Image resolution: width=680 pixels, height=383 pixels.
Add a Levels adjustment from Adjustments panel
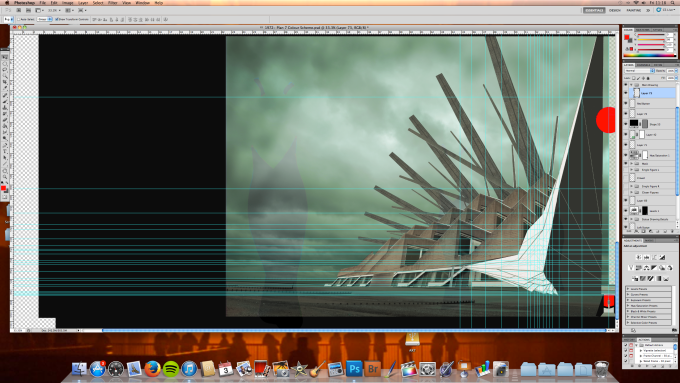[x=647, y=257]
